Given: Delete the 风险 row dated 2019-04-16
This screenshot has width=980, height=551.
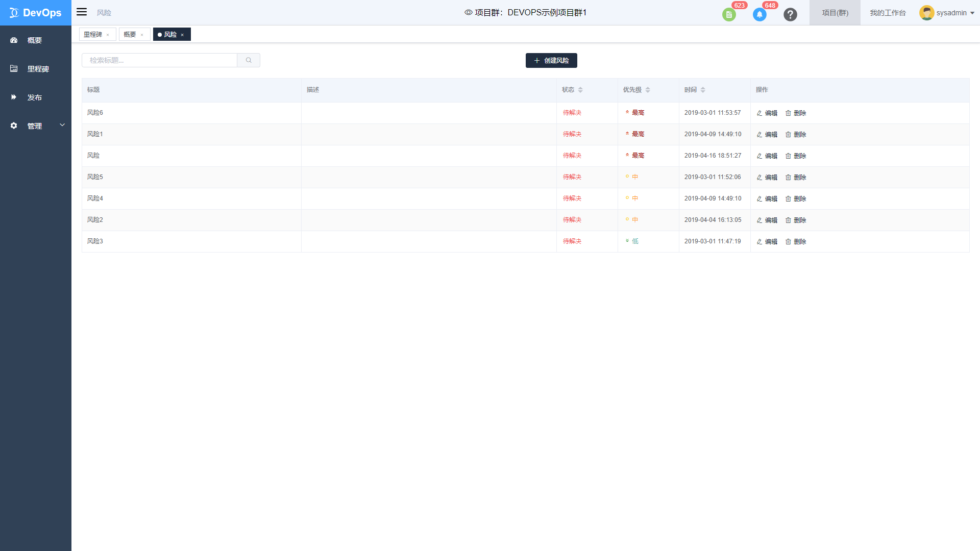Looking at the screenshot, I should (796, 156).
